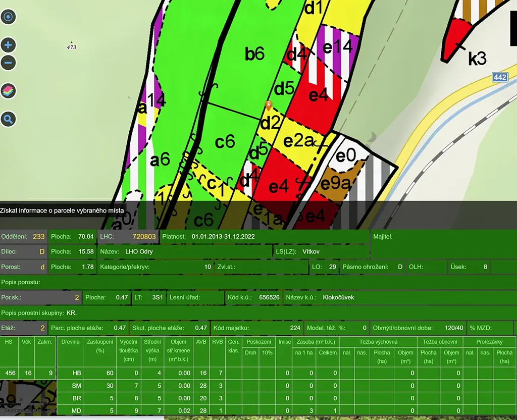This screenshot has width=517, height=420.
Task: Select the green parcel labeled c6
Action: (225, 142)
